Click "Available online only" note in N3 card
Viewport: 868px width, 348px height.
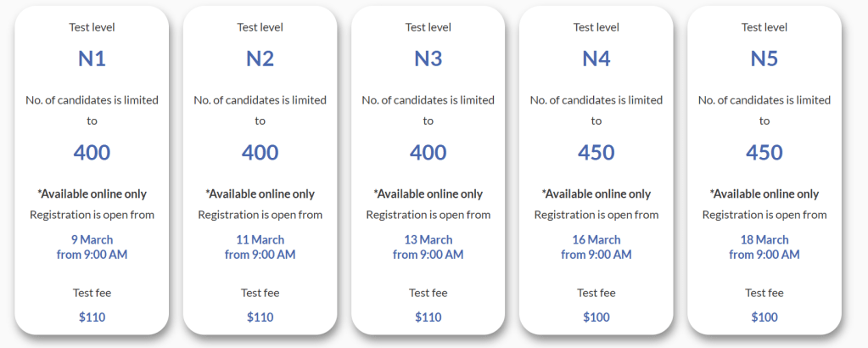(x=428, y=194)
